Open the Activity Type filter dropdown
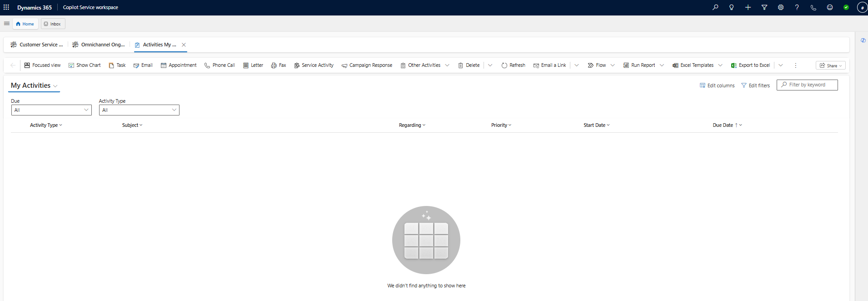Viewport: 868px width, 301px height. [x=139, y=110]
